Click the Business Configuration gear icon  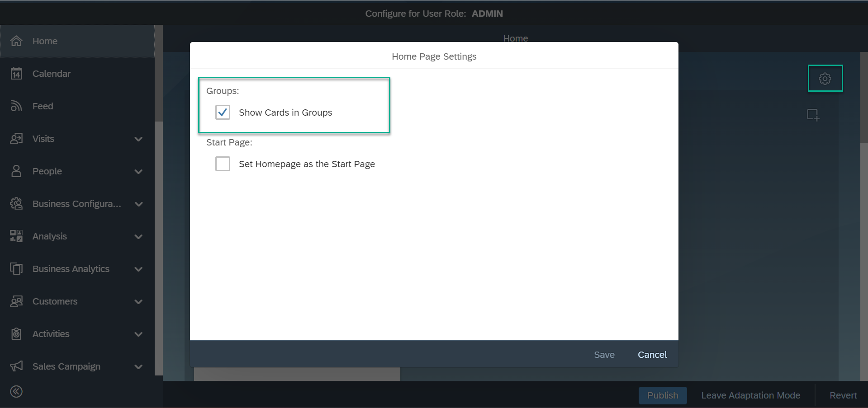coord(16,204)
